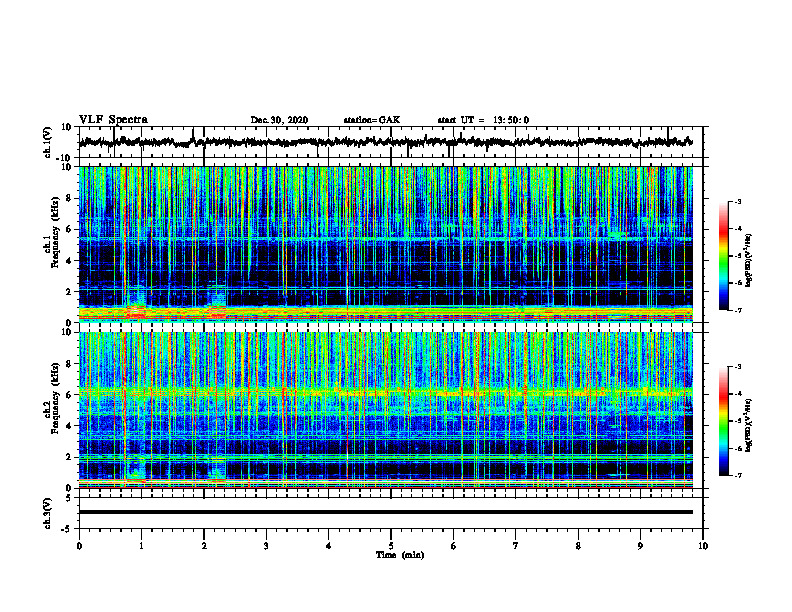This screenshot has width=792, height=612.
Task: Click the ch.1 spectrogram panel
Action: click(385, 244)
